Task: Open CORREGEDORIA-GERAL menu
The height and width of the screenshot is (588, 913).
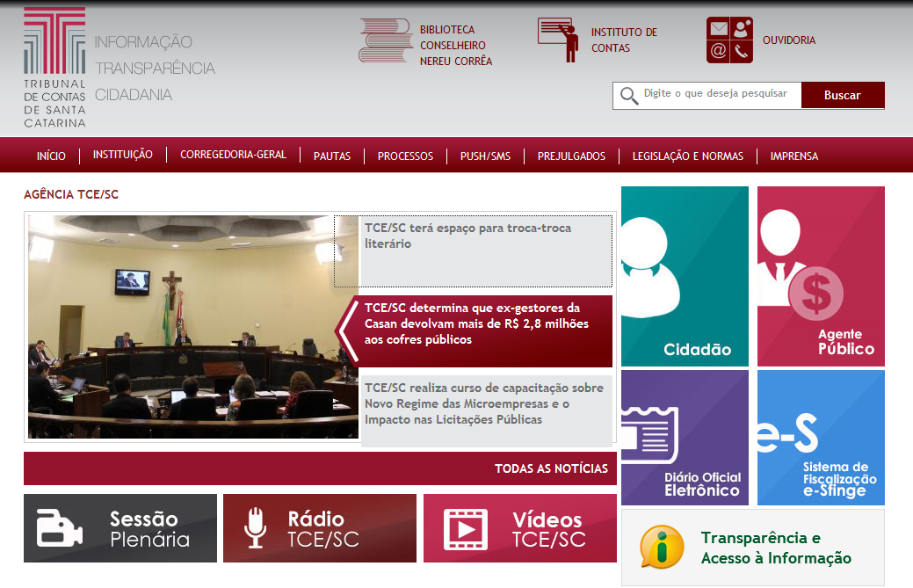Action: 234,155
